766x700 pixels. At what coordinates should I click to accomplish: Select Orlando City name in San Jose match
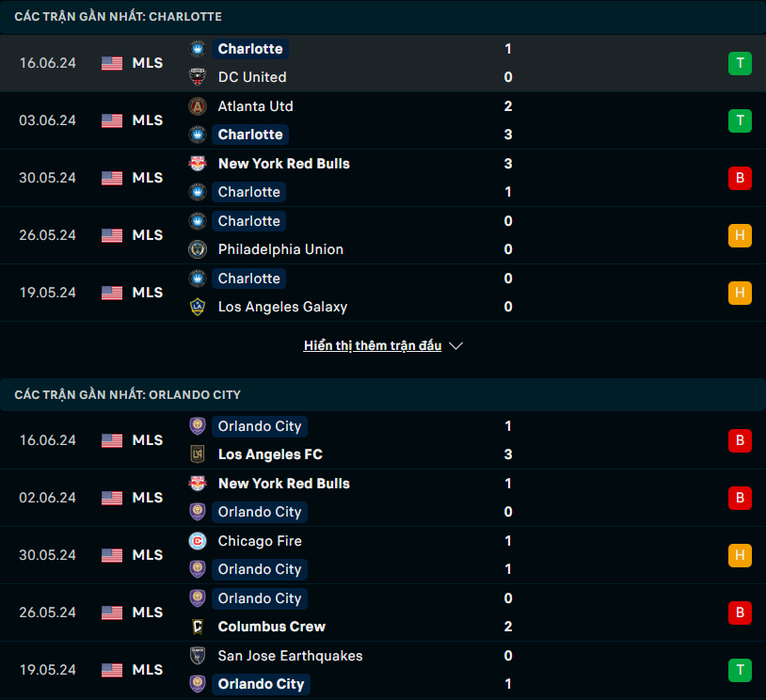[x=261, y=684]
